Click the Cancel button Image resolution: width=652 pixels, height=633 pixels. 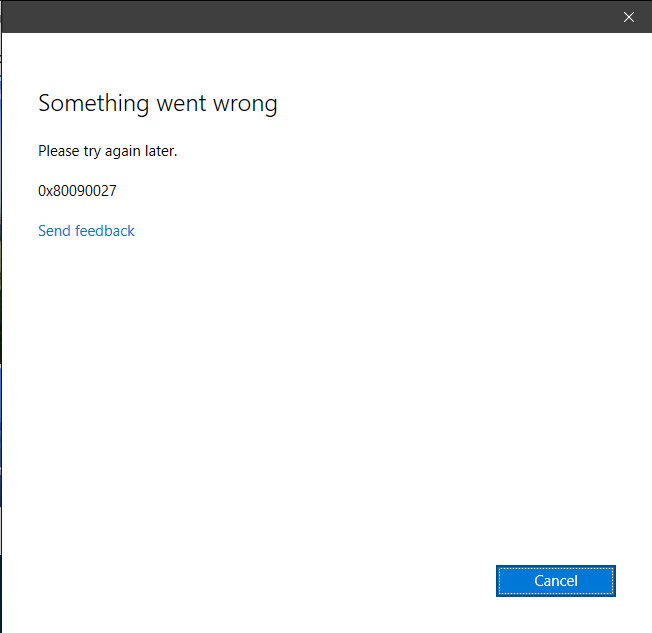coord(556,581)
